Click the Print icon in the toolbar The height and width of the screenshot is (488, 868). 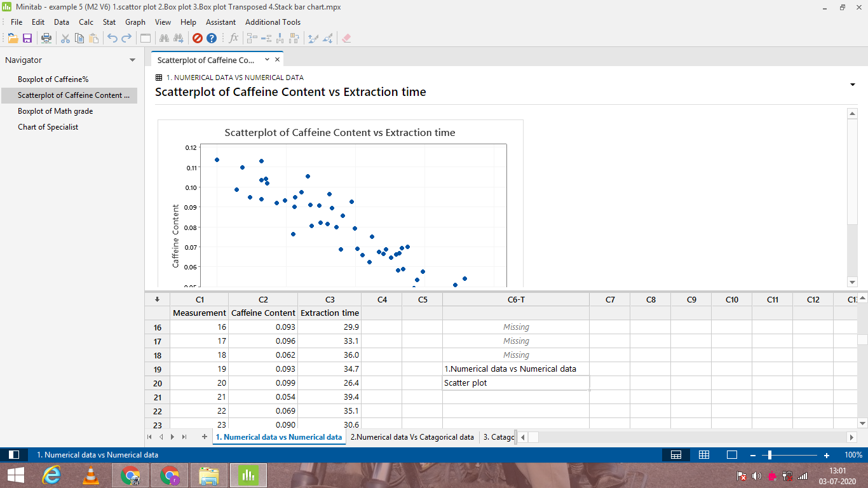46,38
